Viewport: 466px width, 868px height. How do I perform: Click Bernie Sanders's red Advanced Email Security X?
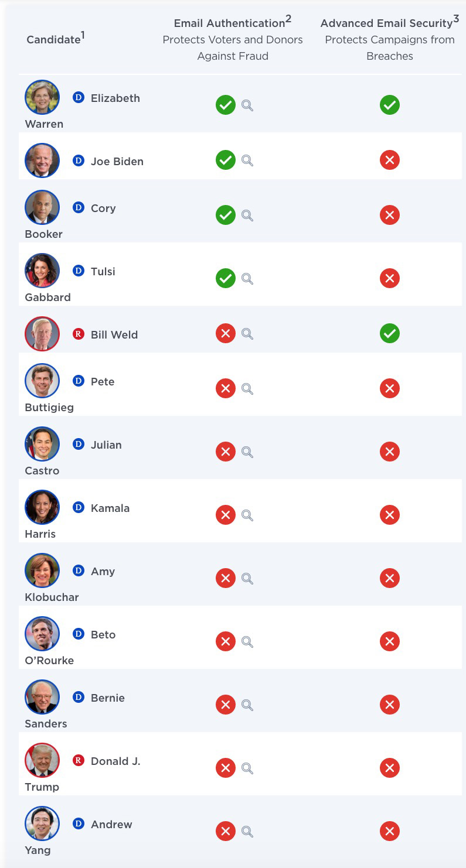390,705
